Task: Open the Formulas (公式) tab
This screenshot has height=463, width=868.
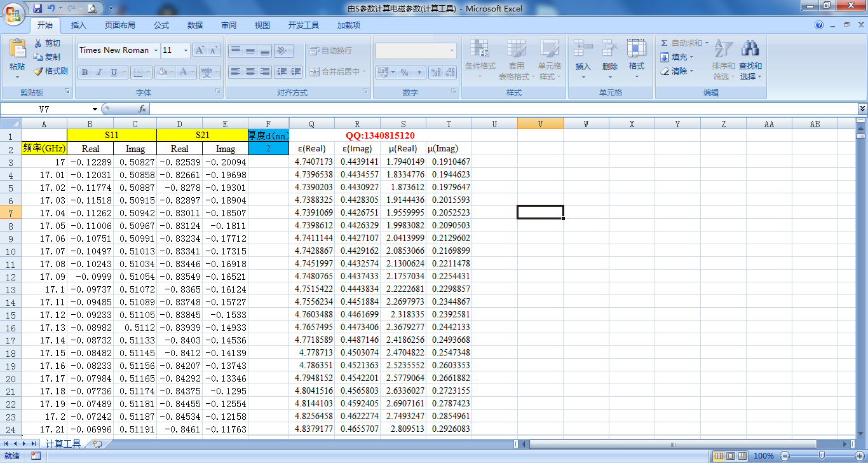Action: (x=161, y=25)
